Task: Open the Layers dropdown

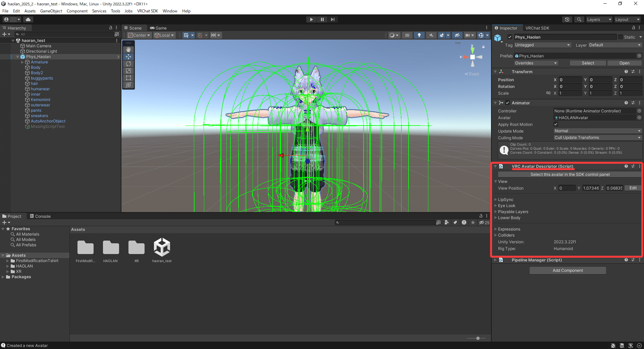Action: coord(599,19)
